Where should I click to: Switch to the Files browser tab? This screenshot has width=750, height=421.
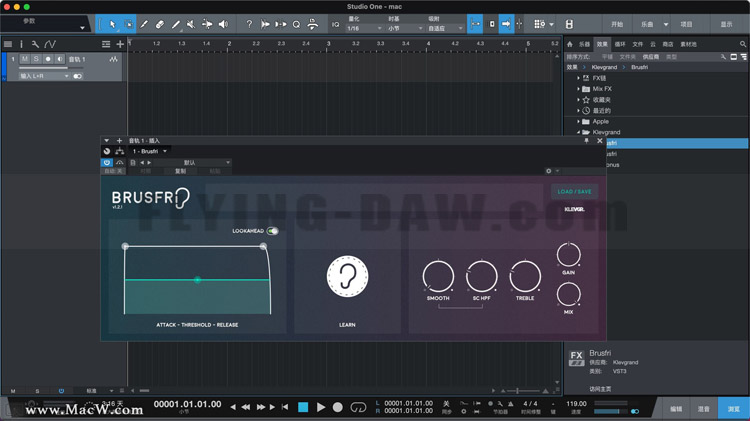coord(638,44)
